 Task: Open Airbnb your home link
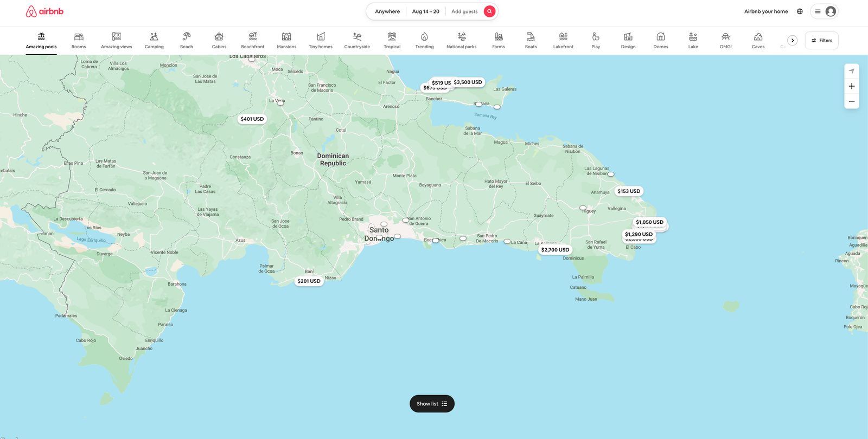766,11
